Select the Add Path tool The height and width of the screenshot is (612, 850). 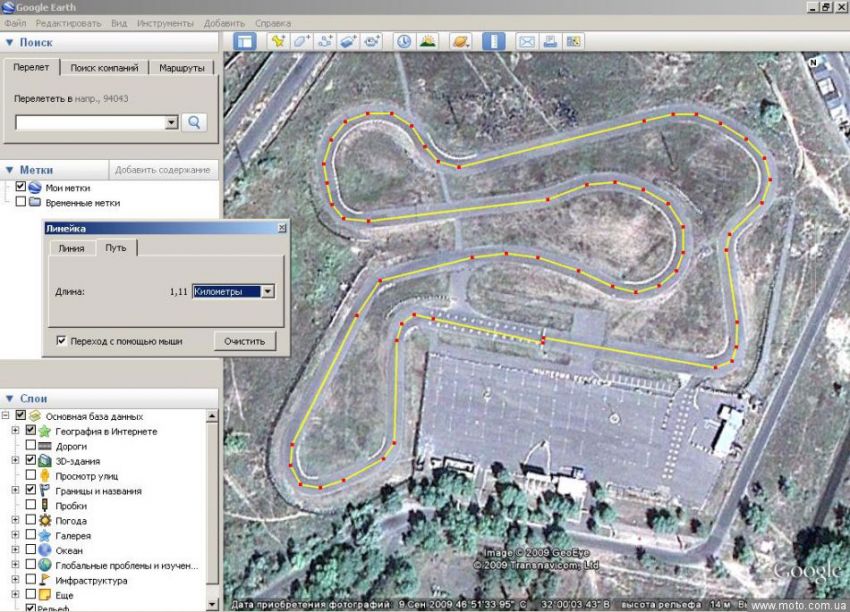click(325, 42)
